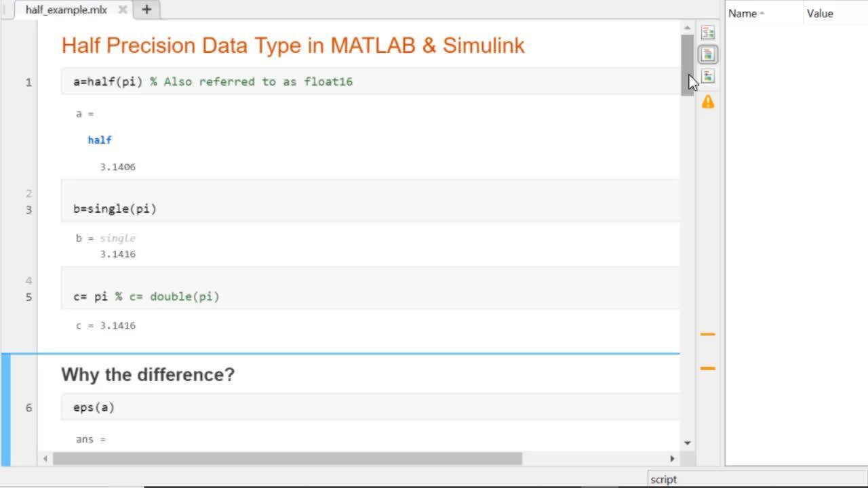The height and width of the screenshot is (488, 868).
Task: Select the output inline view icon
Action: 708,54
